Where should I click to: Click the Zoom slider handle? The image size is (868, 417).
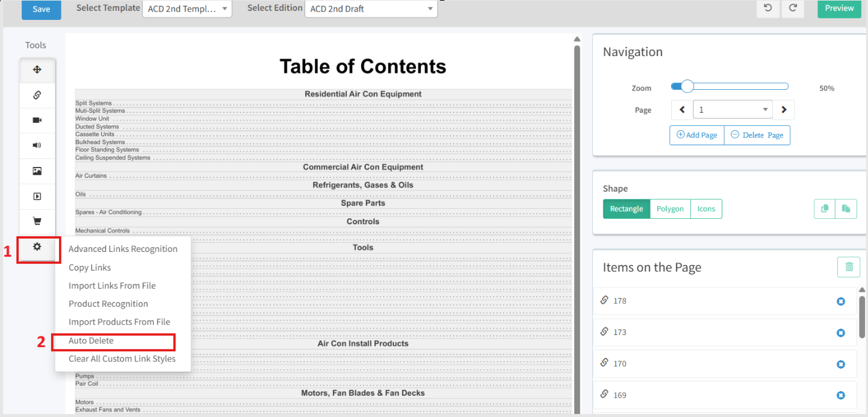(687, 87)
